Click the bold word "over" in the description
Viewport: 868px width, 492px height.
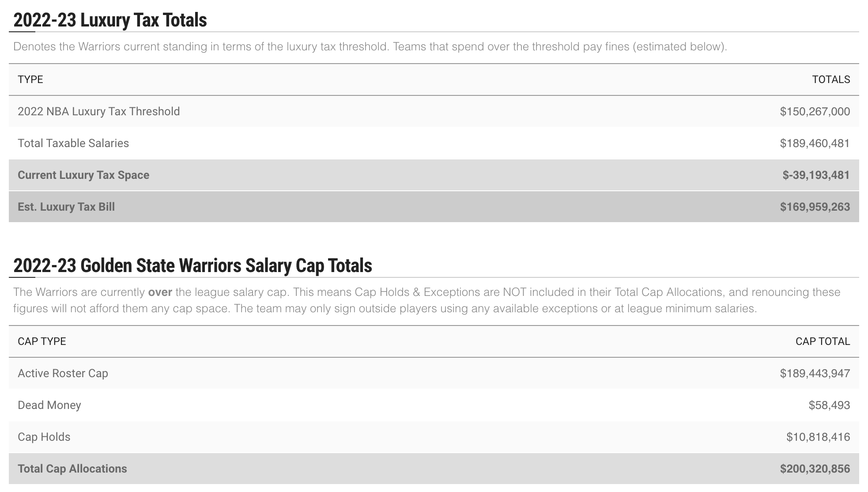tap(160, 292)
